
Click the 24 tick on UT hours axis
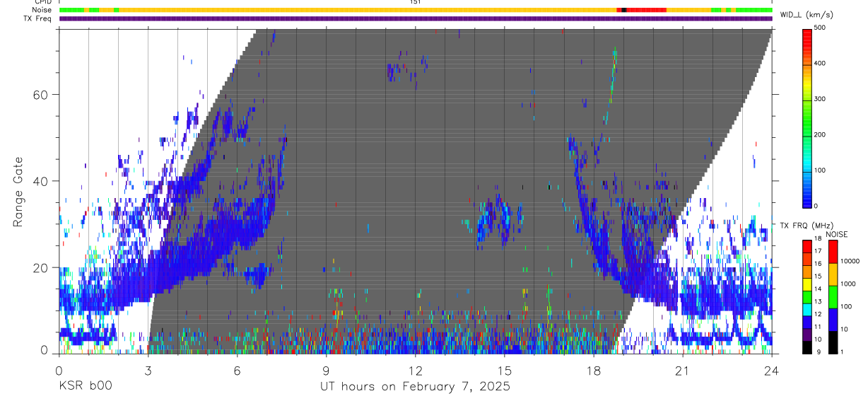point(771,371)
